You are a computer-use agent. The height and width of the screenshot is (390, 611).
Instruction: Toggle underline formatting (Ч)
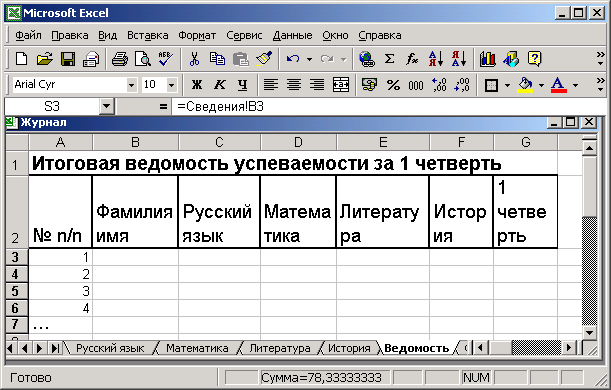243,85
